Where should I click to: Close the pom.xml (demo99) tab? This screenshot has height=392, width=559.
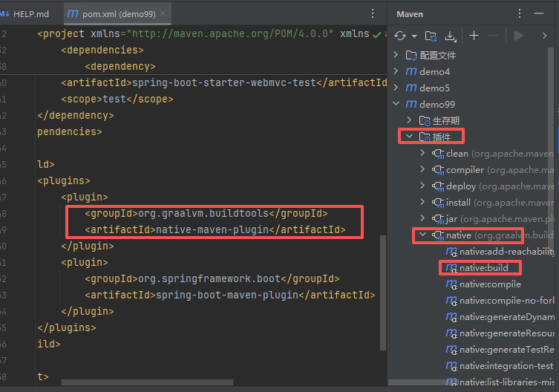point(163,13)
